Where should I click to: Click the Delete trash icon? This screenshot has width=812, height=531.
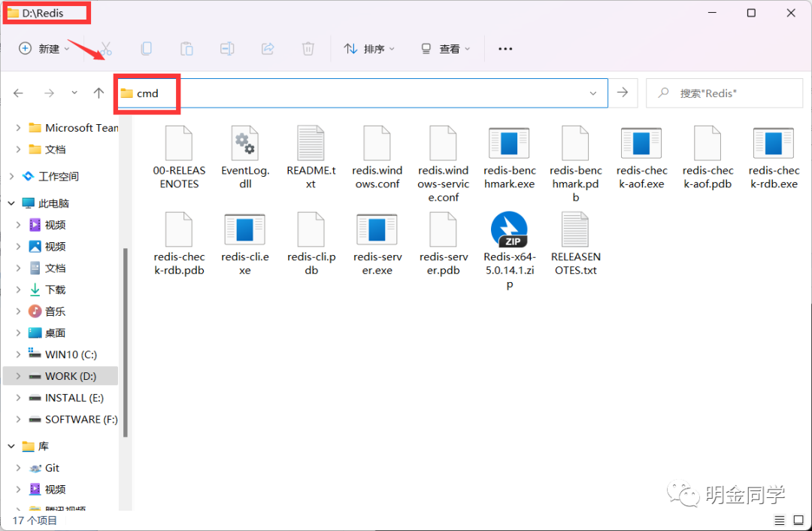308,49
